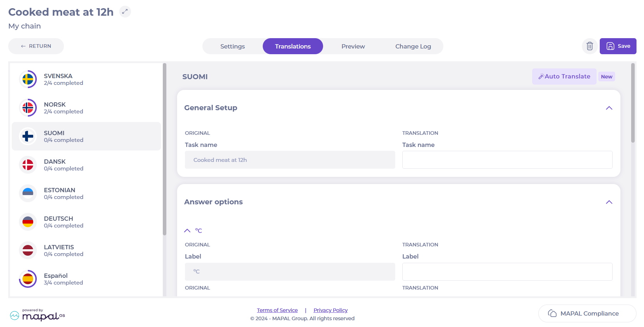Click the Auto Translate button
The width and height of the screenshot is (644, 327).
click(x=564, y=76)
